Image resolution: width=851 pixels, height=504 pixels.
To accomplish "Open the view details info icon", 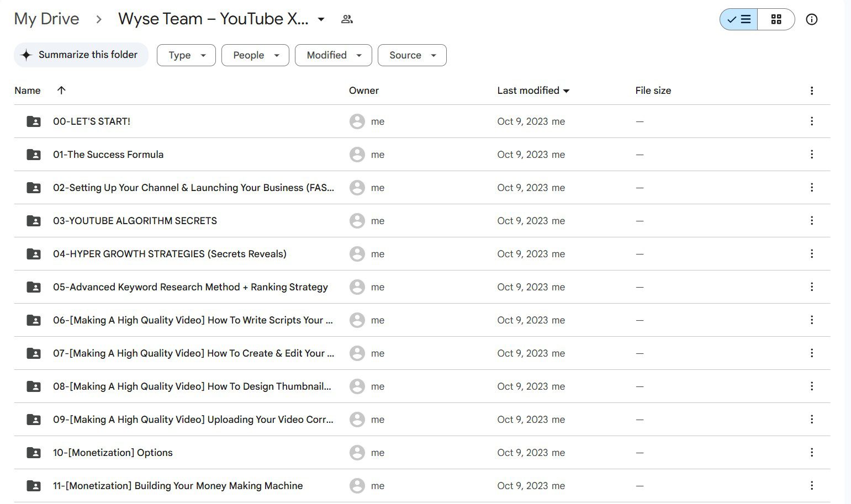I will click(811, 19).
